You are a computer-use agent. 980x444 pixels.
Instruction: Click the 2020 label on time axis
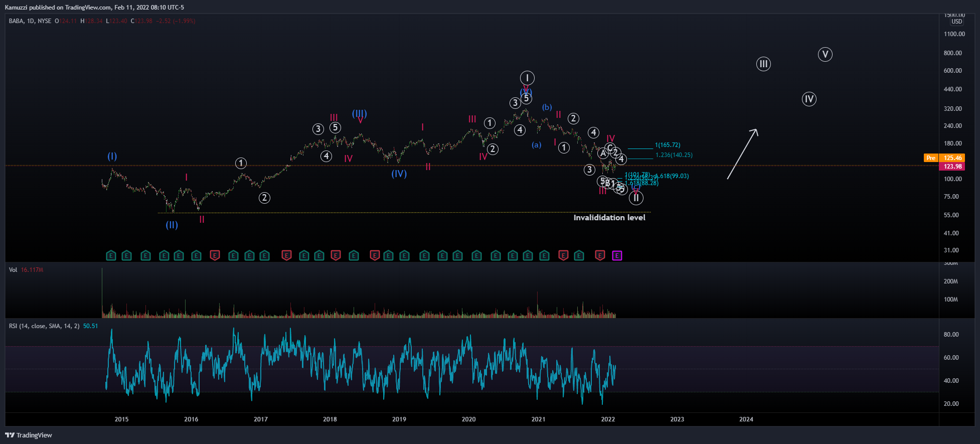tap(469, 419)
